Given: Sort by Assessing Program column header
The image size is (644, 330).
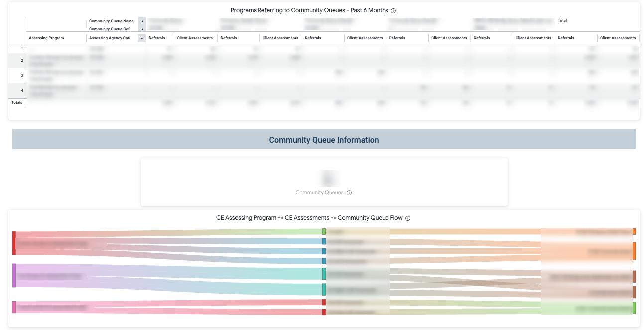Looking at the screenshot, I should pos(46,38).
